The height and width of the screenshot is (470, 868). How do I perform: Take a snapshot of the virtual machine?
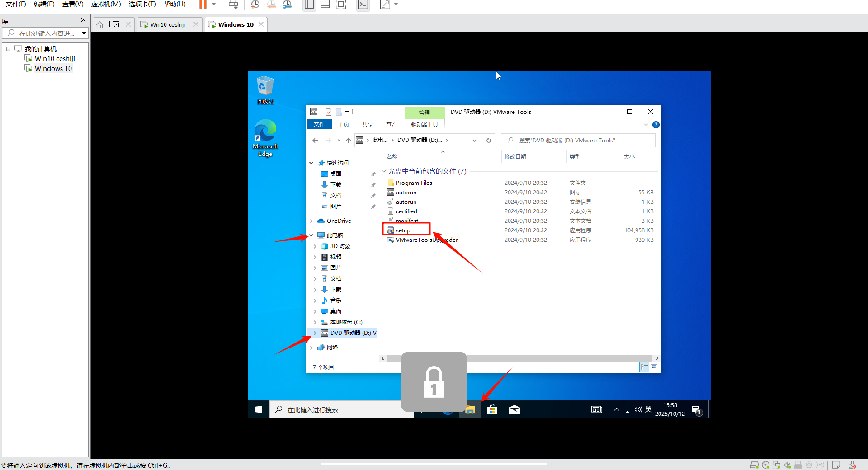coord(255,5)
